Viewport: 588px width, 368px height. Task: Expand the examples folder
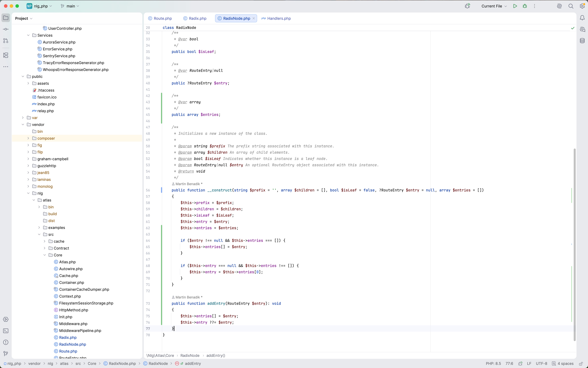[x=39, y=227]
